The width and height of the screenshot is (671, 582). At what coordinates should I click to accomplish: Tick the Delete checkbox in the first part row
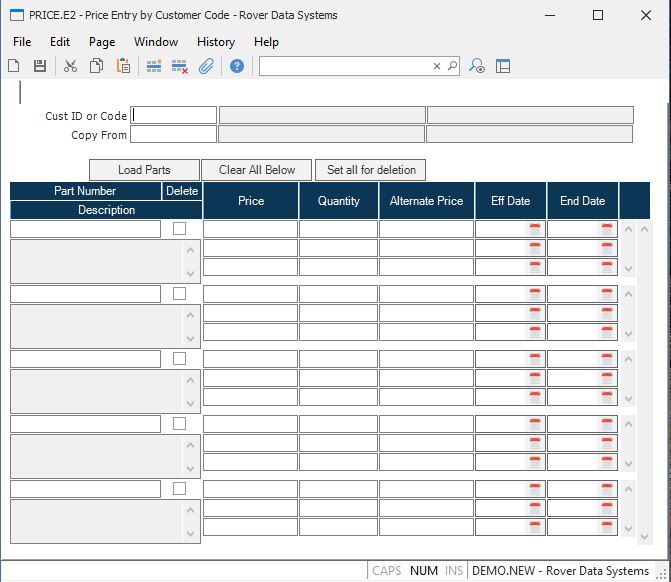(x=180, y=228)
